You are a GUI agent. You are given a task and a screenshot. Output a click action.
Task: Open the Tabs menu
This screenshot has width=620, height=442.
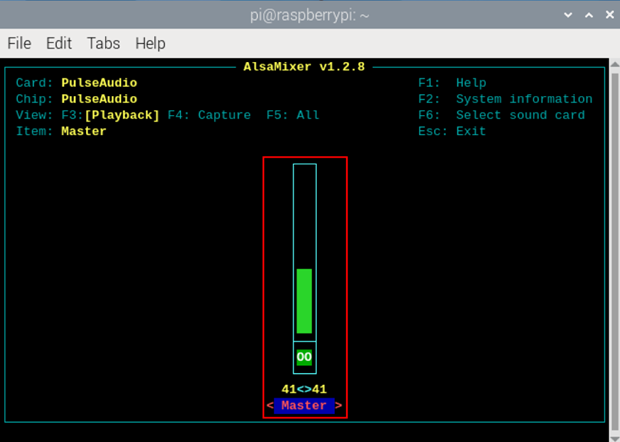[103, 43]
